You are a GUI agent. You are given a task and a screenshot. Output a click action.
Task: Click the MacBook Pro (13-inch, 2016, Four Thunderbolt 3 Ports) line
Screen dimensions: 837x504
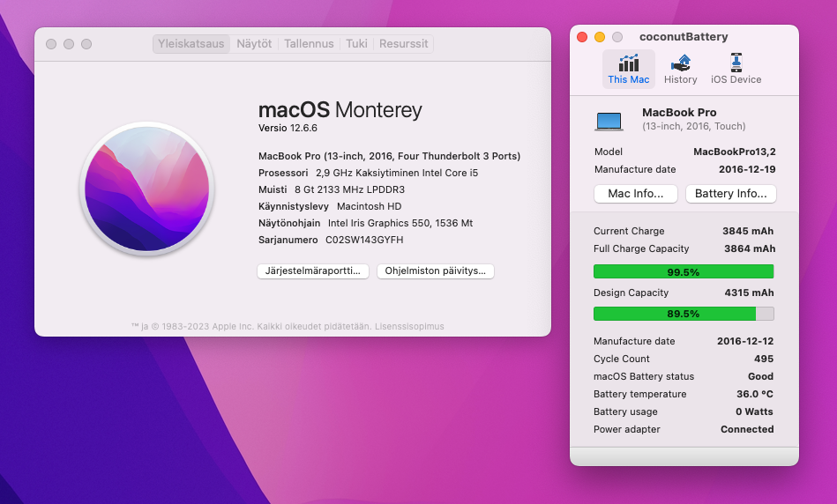389,156
